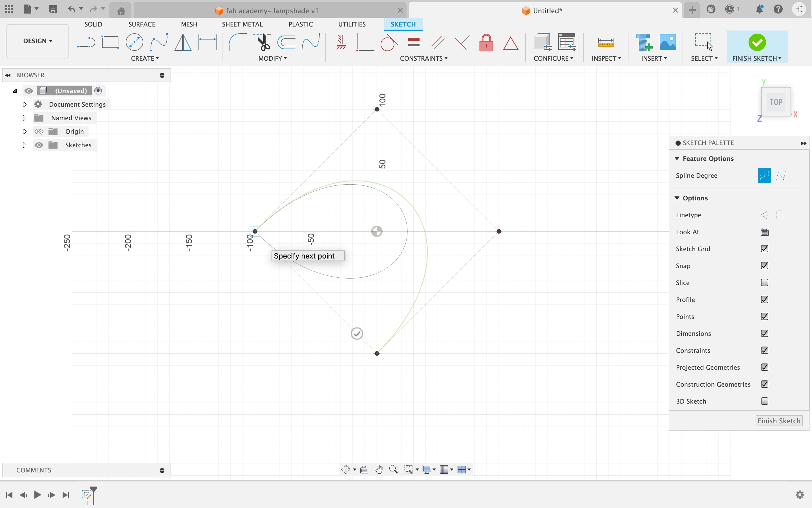Select the Circle sketch tool

(x=134, y=42)
